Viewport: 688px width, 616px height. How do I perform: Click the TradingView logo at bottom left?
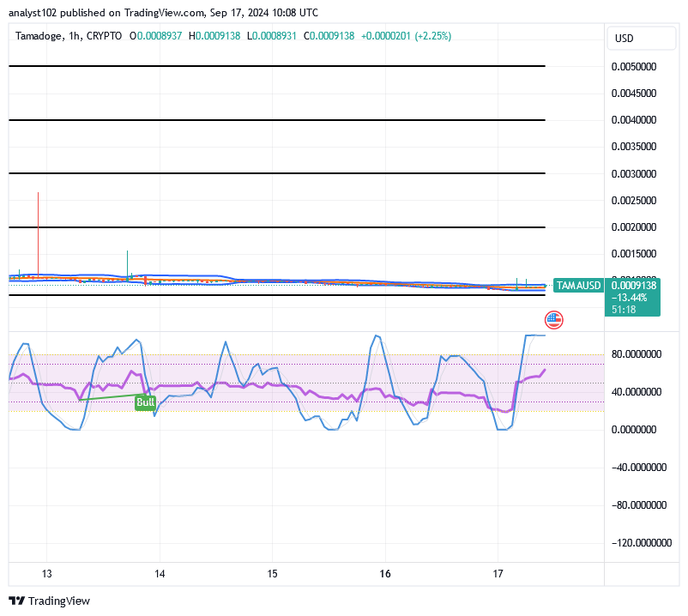(49, 601)
